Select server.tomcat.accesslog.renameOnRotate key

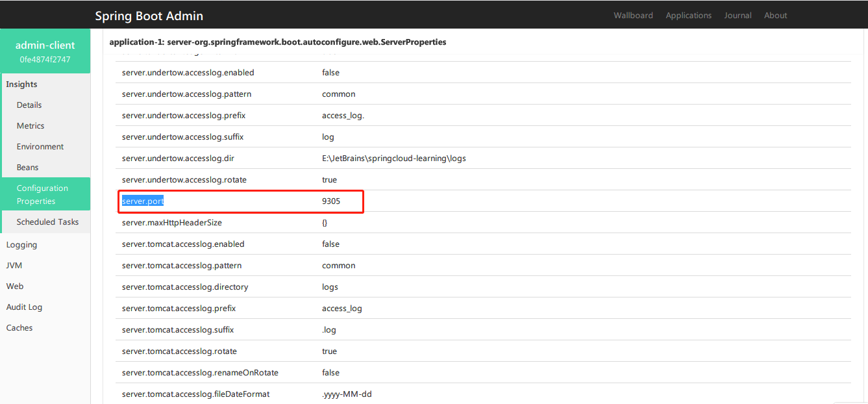coord(200,373)
